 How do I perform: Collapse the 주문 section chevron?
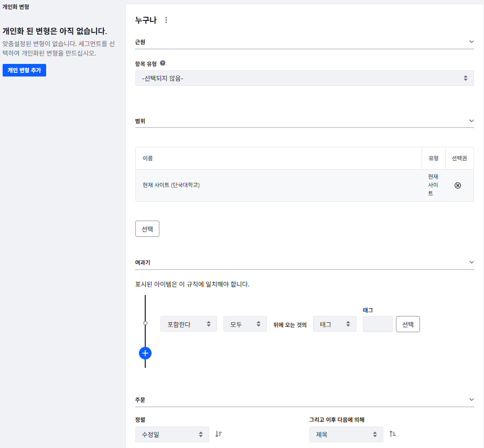pos(471,400)
